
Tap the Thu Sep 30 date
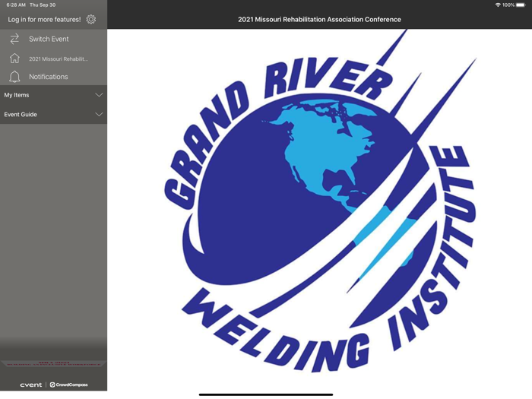[43, 5]
